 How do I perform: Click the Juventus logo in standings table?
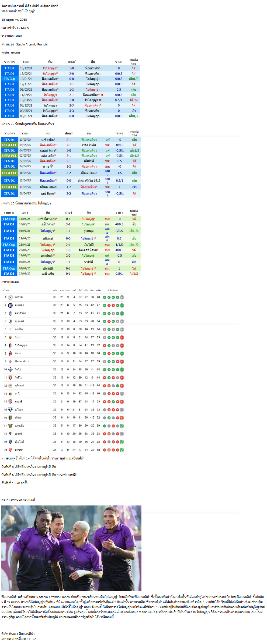pyautogui.click(x=10, y=321)
